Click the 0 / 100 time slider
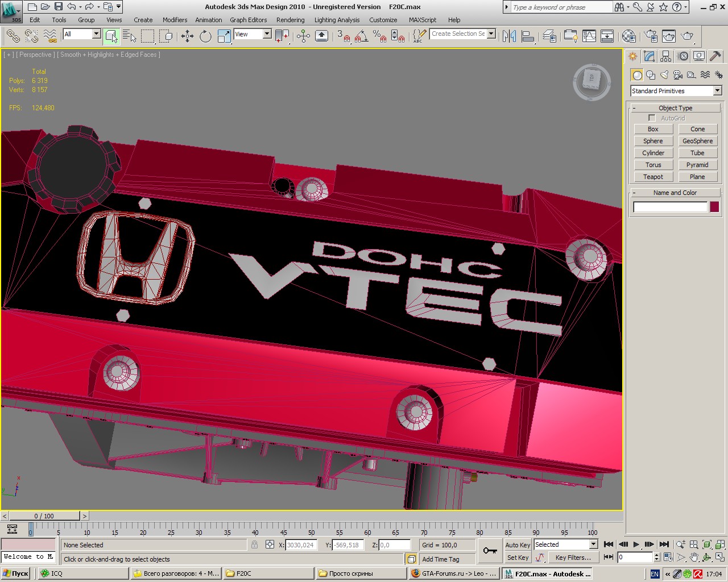Image resolution: width=728 pixels, height=582 pixels. pyautogui.click(x=44, y=516)
